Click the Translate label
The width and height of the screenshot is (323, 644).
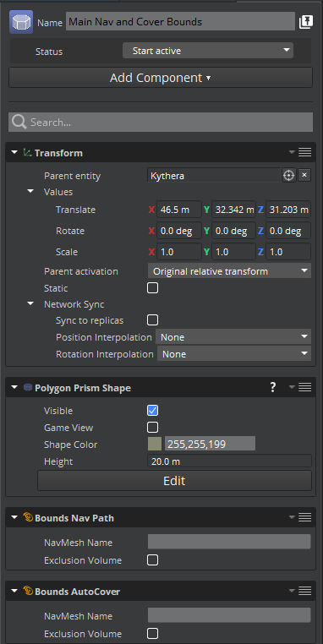75,210
